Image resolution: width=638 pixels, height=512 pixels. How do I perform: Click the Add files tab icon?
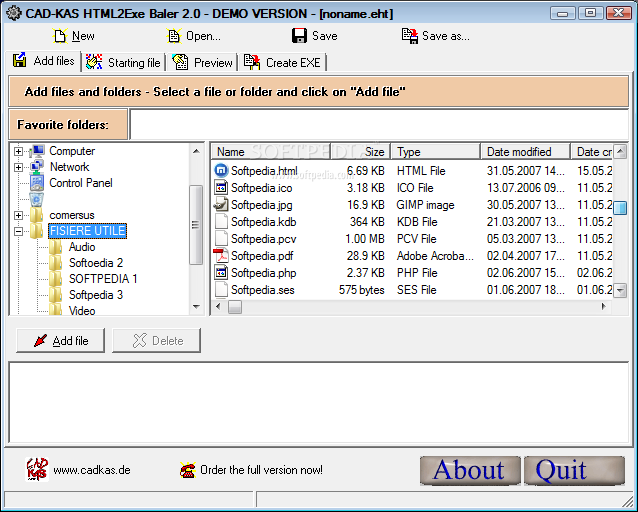(x=20, y=60)
